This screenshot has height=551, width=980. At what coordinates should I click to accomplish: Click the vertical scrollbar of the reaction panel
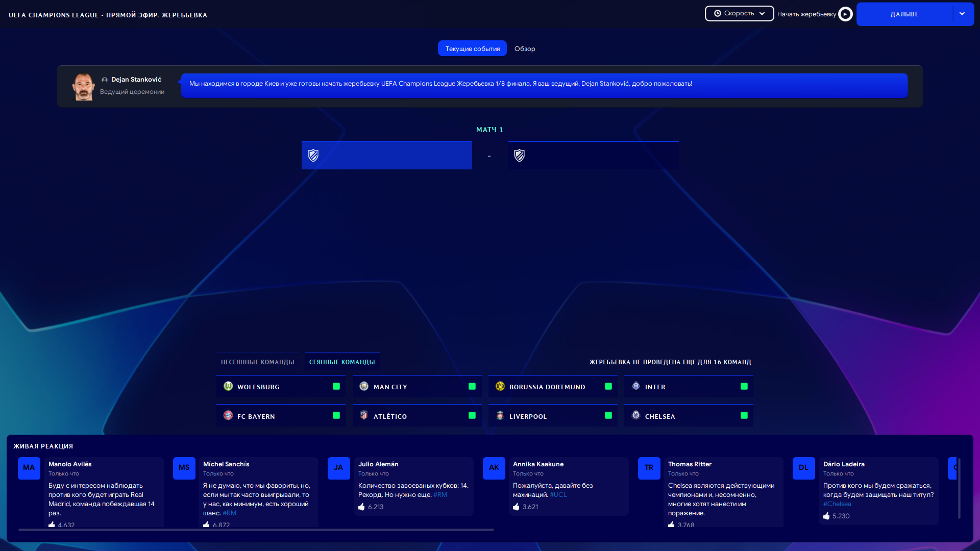click(x=959, y=488)
